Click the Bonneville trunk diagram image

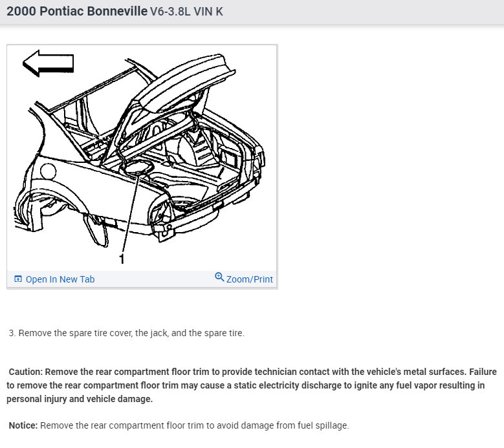pyautogui.click(x=142, y=158)
